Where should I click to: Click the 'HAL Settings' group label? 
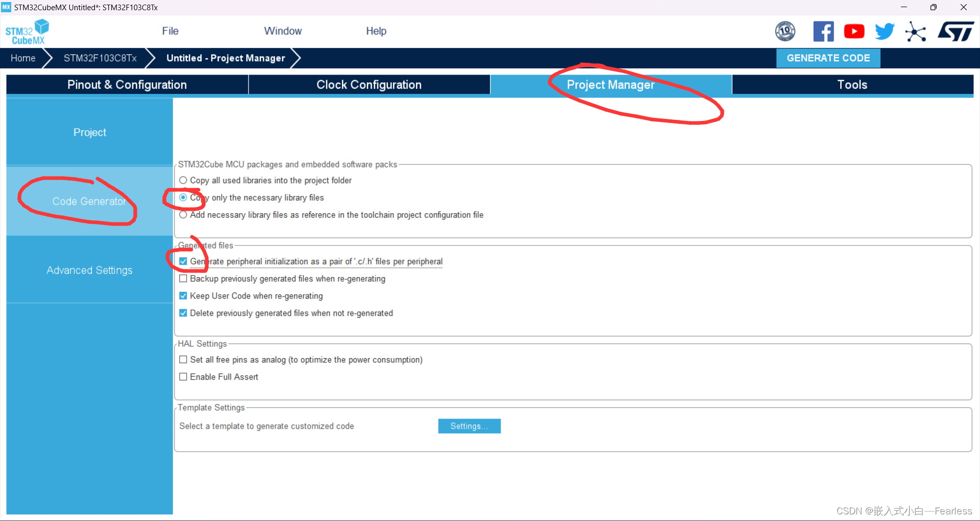(x=202, y=344)
